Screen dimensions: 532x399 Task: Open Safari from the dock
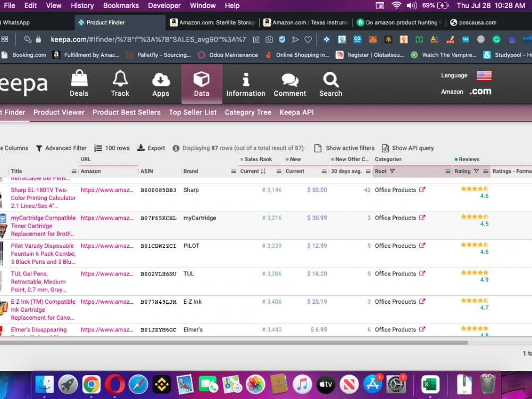point(138,385)
